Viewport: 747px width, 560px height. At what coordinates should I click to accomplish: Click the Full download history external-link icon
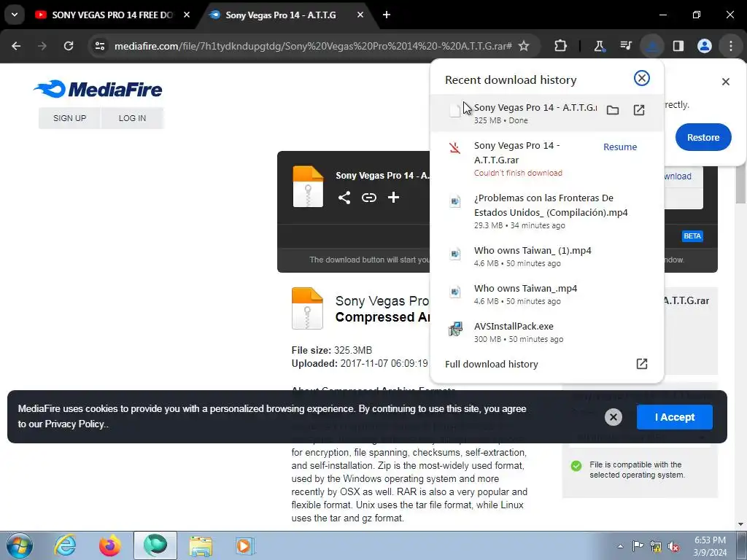click(x=642, y=365)
